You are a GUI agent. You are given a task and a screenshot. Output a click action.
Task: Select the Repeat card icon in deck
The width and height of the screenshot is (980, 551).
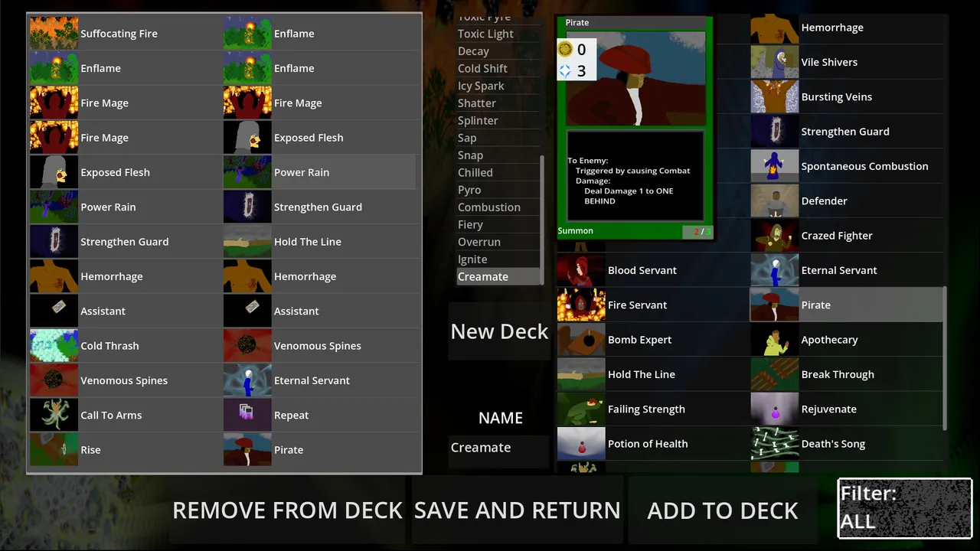coord(247,416)
